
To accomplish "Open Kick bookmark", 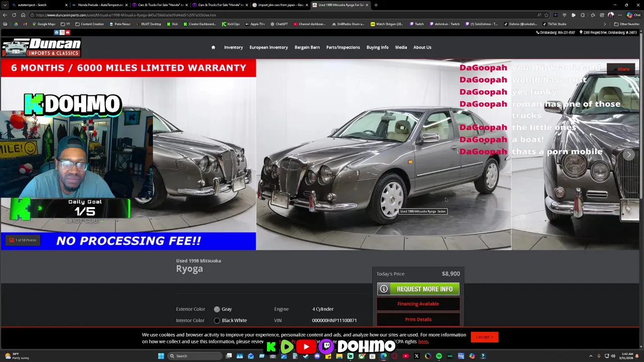I will [x=173, y=24].
